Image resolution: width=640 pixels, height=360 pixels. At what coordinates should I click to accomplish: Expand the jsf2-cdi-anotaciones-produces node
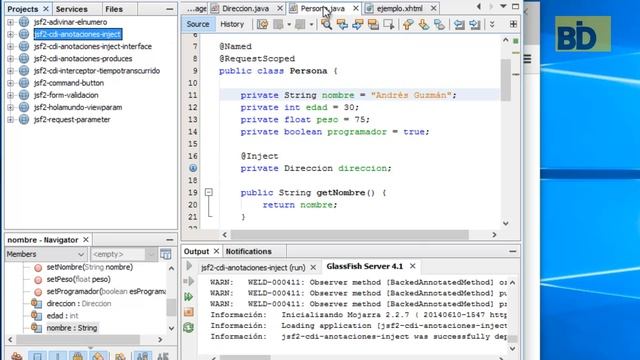tap(10, 59)
